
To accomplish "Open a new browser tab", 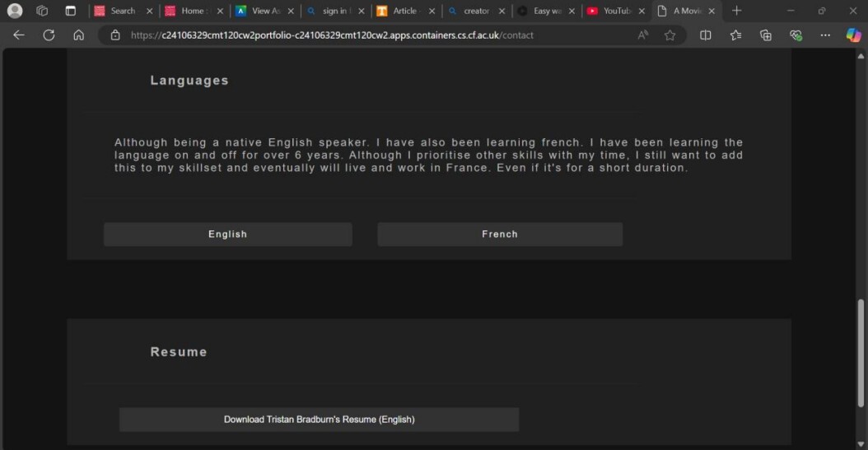I will pyautogui.click(x=736, y=11).
